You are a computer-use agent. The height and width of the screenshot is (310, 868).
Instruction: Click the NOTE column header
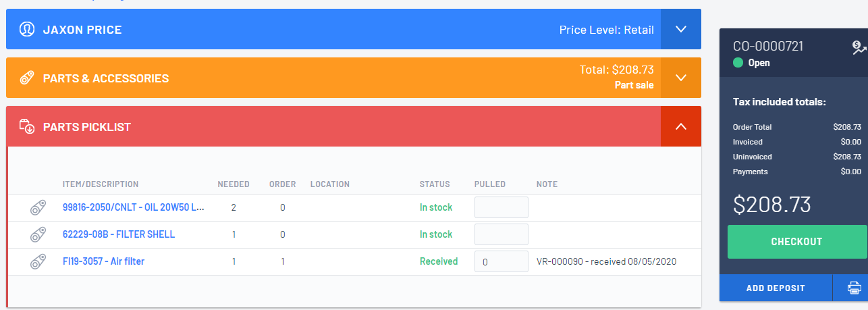click(x=547, y=184)
